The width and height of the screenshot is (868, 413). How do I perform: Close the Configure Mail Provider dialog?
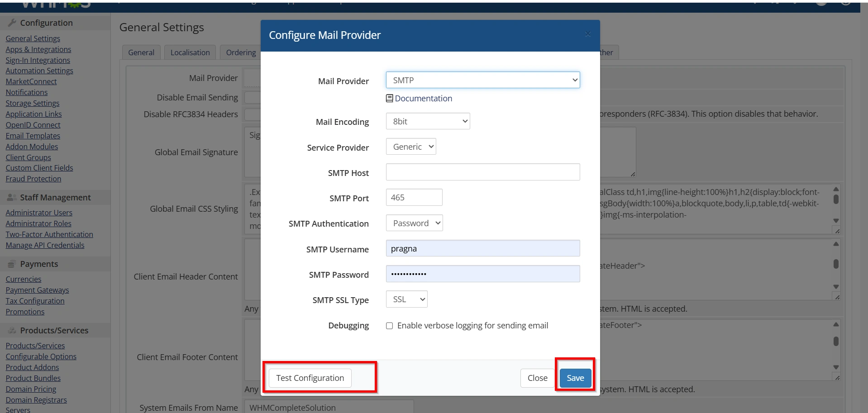point(587,34)
